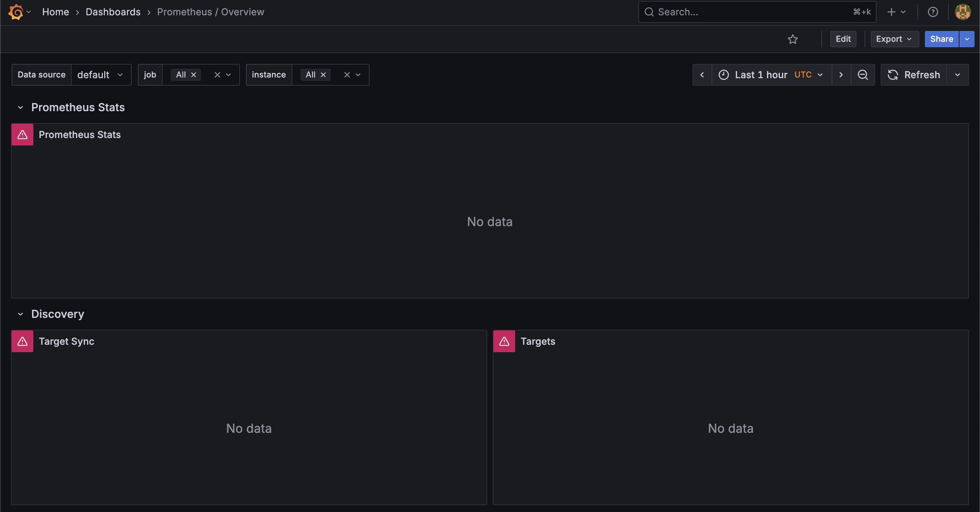This screenshot has height=512, width=980.
Task: Star this dashboard as favorite
Action: (x=793, y=39)
